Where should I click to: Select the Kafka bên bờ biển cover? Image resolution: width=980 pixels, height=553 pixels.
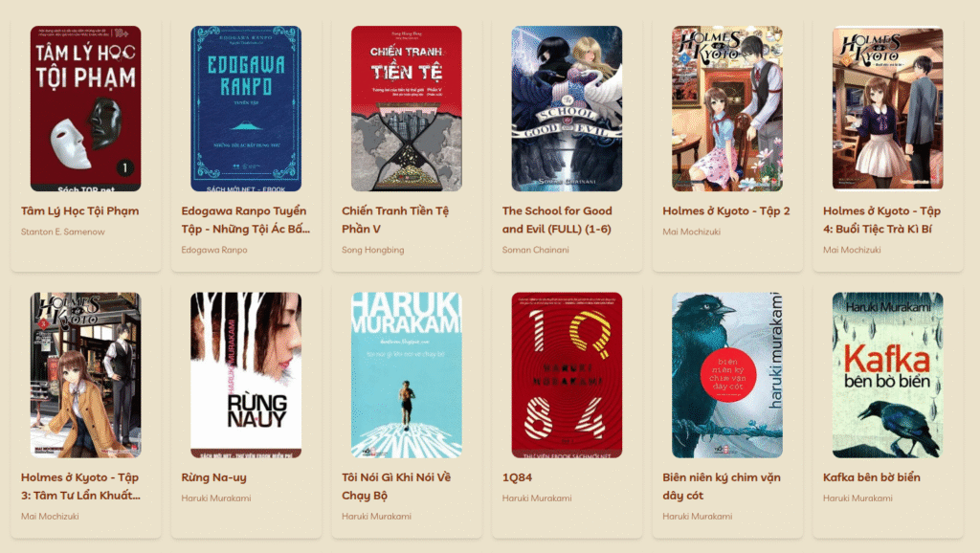(x=887, y=375)
